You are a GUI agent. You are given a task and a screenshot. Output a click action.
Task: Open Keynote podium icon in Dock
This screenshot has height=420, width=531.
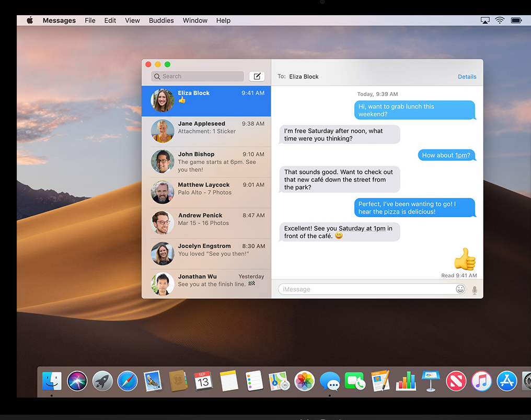pyautogui.click(x=431, y=381)
